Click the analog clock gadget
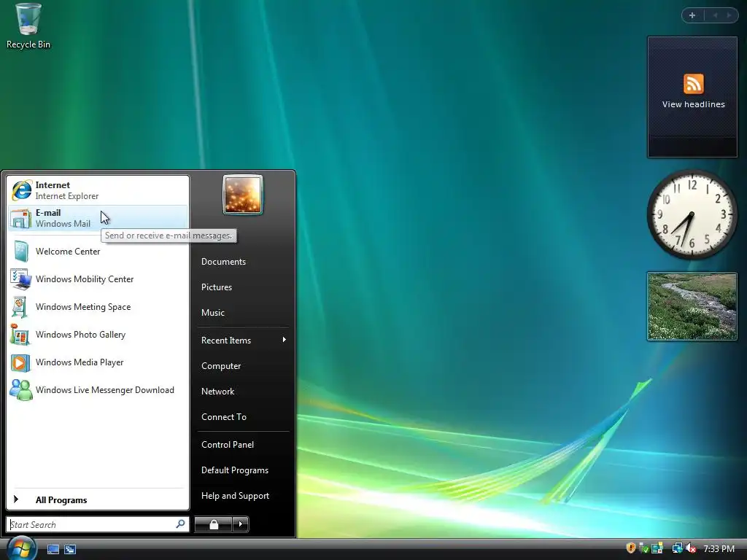747x560 pixels. [x=692, y=215]
